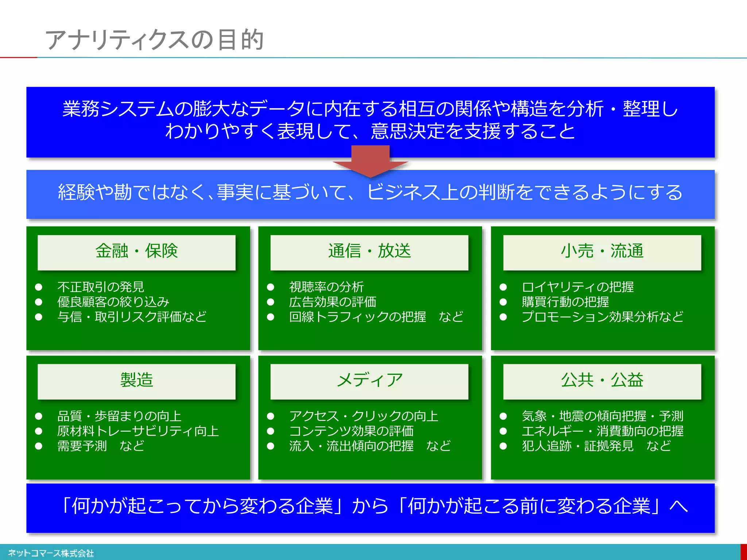Image resolution: width=747 pixels, height=560 pixels.
Task: Click the bullet 品質・歩留まりの向上
Action: click(x=119, y=416)
